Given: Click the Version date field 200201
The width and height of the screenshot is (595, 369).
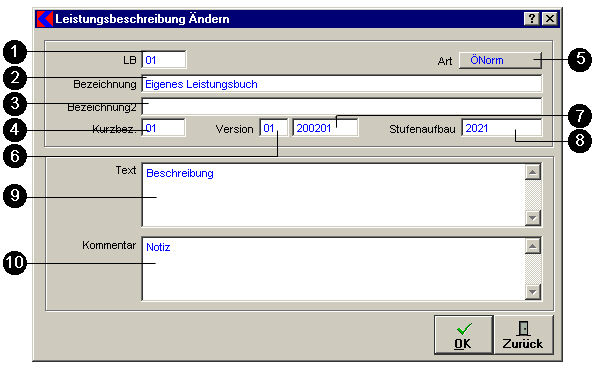Looking at the screenshot, I should 326,128.
